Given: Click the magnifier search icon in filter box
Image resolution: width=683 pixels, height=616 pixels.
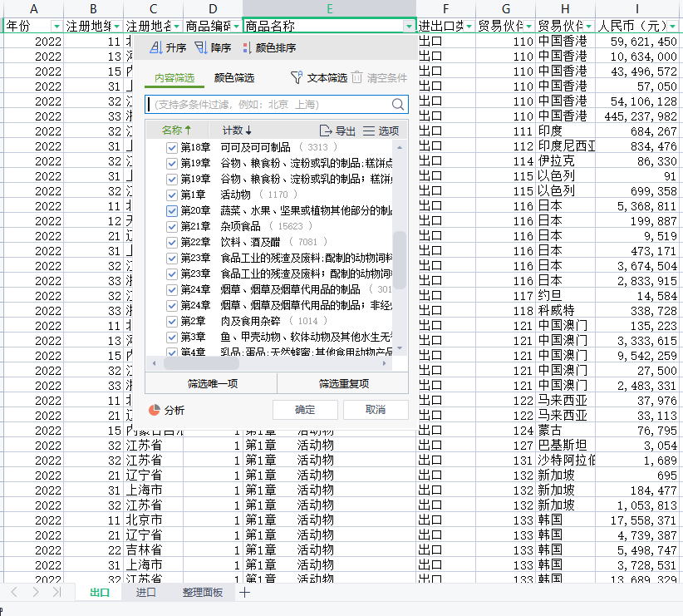Looking at the screenshot, I should (397, 105).
